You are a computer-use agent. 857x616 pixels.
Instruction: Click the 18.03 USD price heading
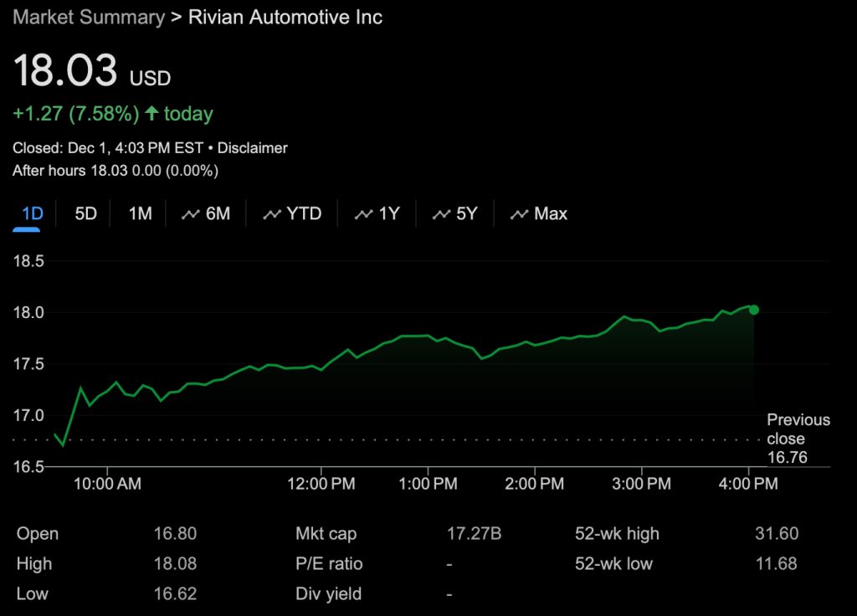click(91, 71)
